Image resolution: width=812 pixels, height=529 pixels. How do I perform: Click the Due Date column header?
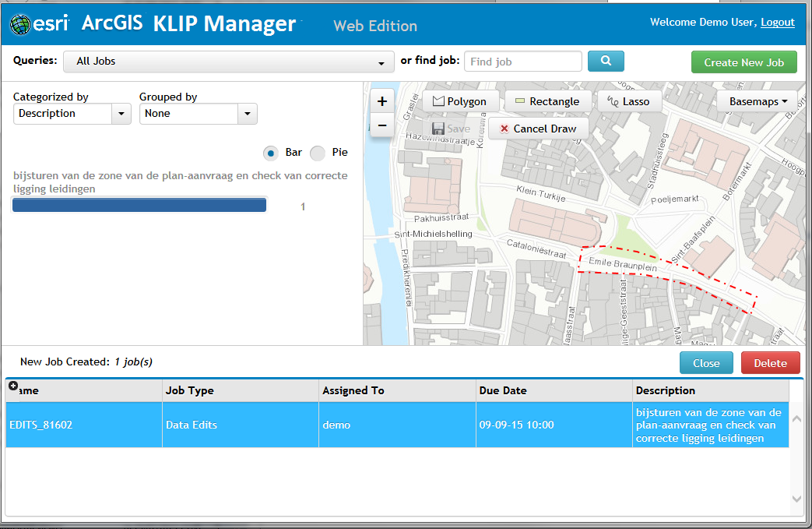coord(554,390)
